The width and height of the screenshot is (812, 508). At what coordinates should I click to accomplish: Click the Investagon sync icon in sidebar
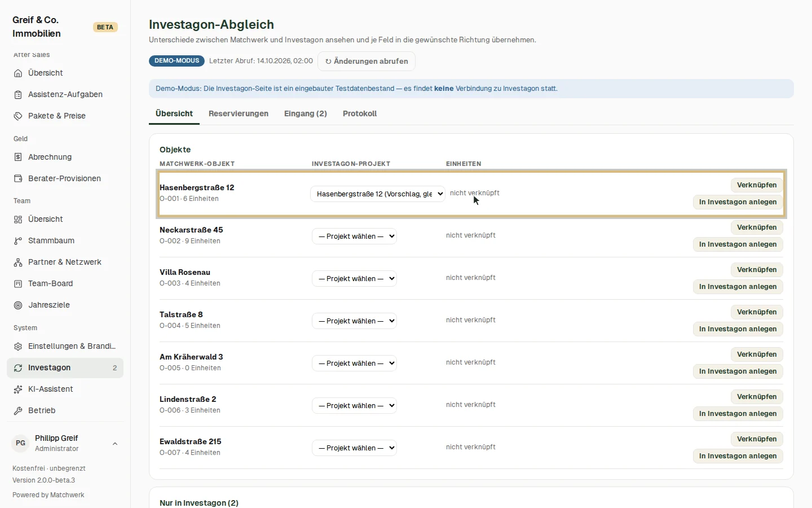(x=18, y=368)
